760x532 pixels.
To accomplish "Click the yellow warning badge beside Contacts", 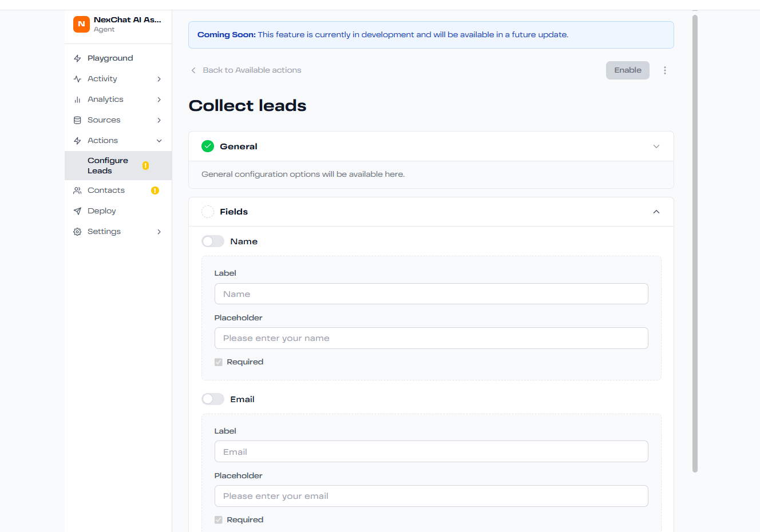I will 155,190.
